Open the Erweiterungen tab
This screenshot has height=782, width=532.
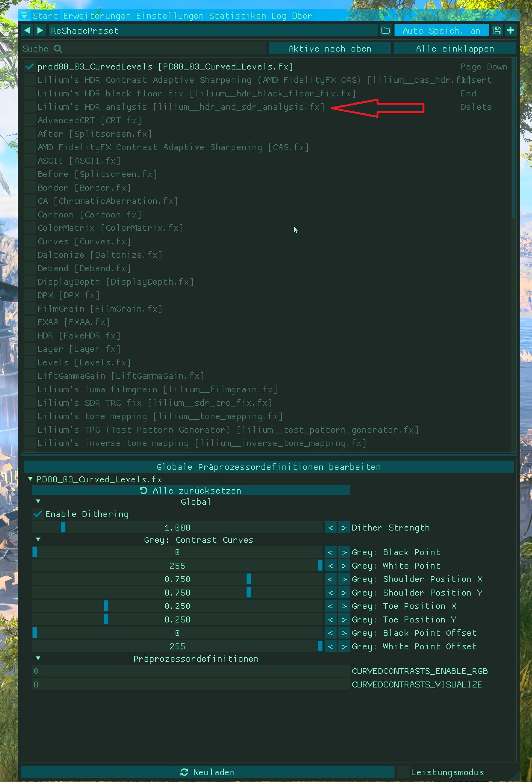point(97,16)
